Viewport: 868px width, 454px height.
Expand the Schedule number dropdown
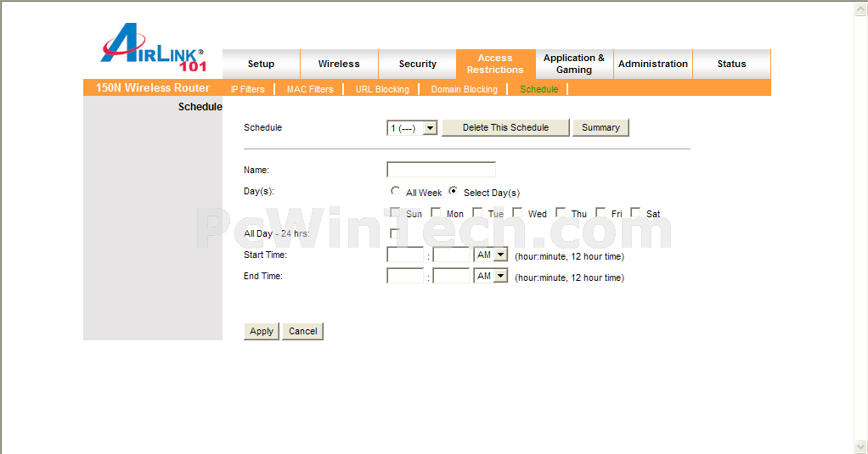pos(412,128)
